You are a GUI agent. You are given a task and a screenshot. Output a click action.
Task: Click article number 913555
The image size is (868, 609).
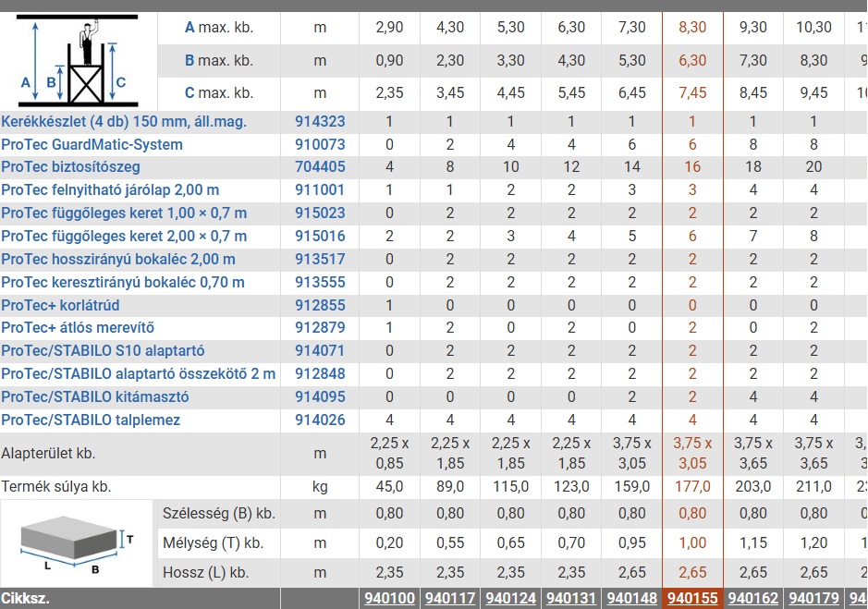coord(320,283)
